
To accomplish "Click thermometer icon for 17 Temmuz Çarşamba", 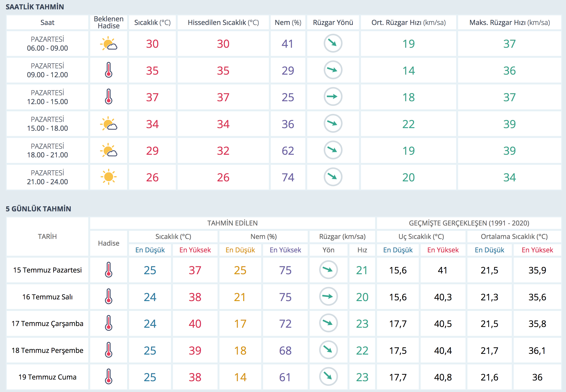I will coord(109,323).
